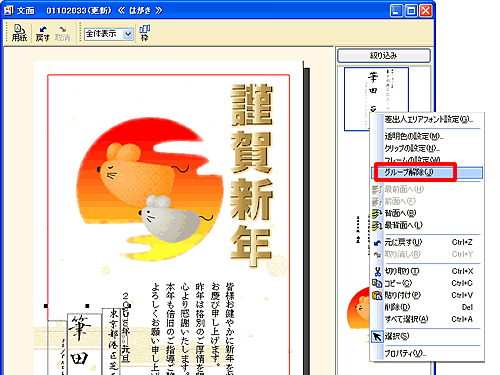Open プロパティ from context menu
This screenshot has height=375, width=500.
click(427, 353)
